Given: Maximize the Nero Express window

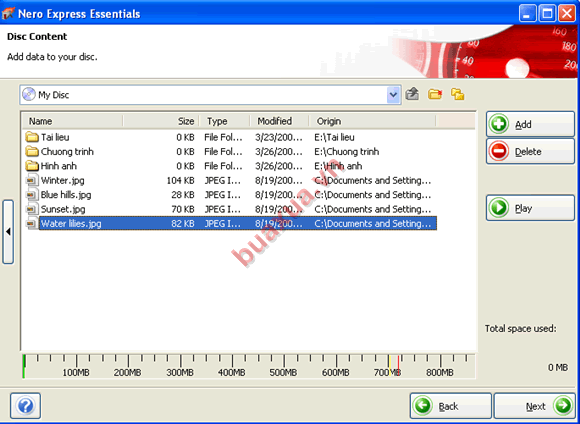Looking at the screenshot, I should [547, 14].
